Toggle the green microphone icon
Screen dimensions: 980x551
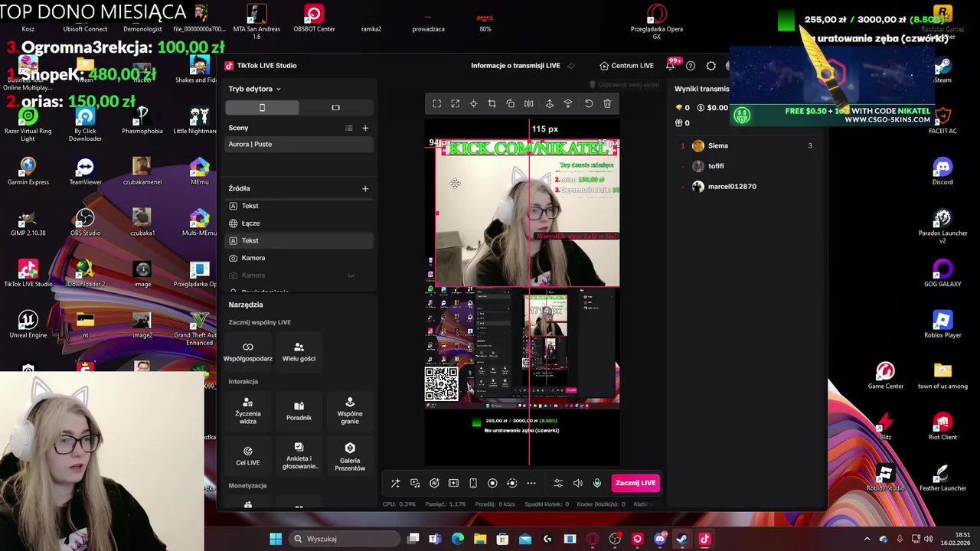click(x=597, y=483)
